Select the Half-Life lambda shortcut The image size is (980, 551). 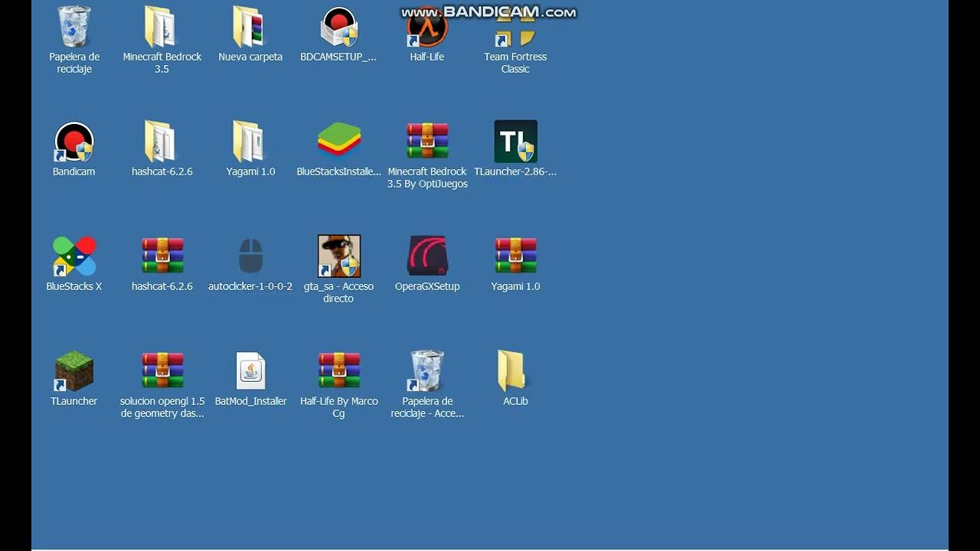pyautogui.click(x=427, y=27)
